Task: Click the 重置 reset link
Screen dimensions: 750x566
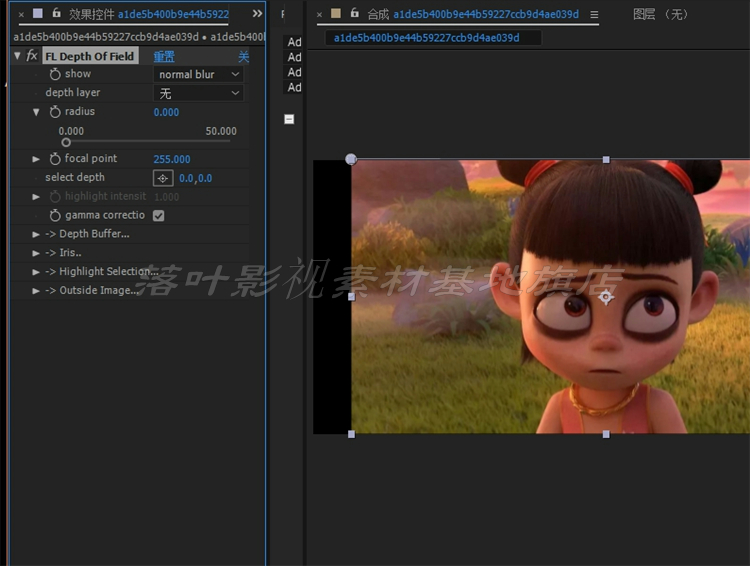Action: (x=164, y=56)
